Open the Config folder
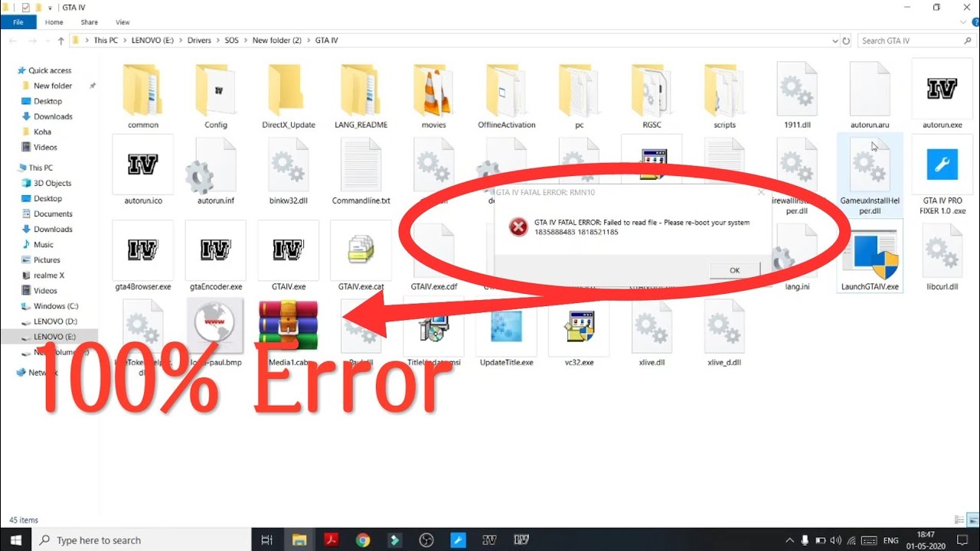 tap(216, 96)
